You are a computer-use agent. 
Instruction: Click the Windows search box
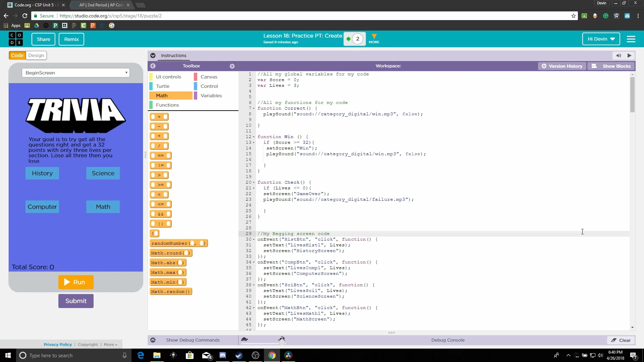pyautogui.click(x=67, y=355)
